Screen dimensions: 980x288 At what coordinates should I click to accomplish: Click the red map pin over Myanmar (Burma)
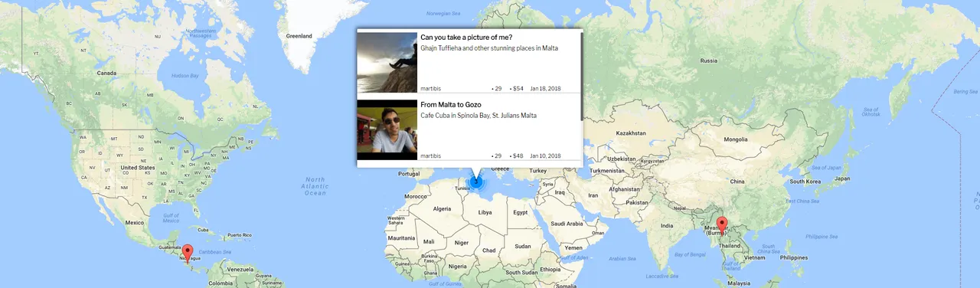tap(721, 226)
